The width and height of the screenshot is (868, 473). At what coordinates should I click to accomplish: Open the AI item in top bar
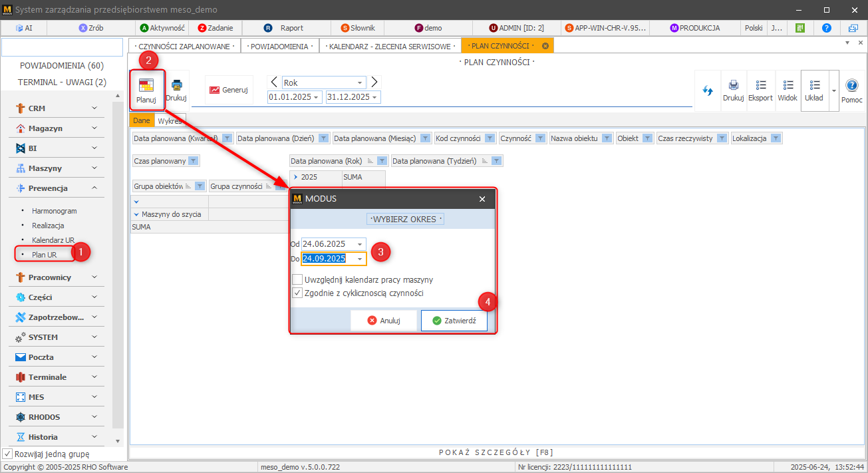[24, 28]
